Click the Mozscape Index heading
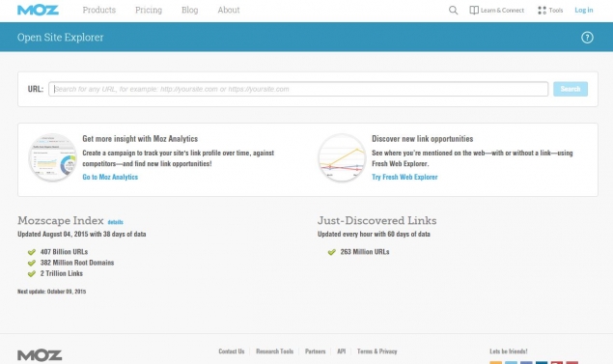Viewport: 613px width, 364px height. 61,220
